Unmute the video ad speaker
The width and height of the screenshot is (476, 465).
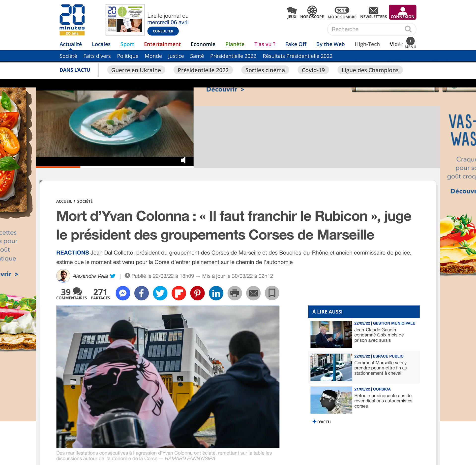(183, 160)
